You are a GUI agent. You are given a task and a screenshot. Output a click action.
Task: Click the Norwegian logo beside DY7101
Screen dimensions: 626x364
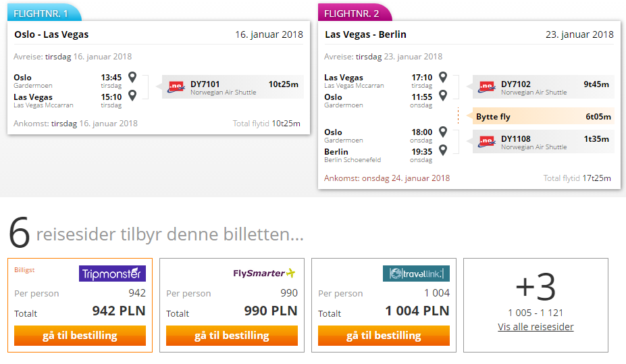point(176,86)
